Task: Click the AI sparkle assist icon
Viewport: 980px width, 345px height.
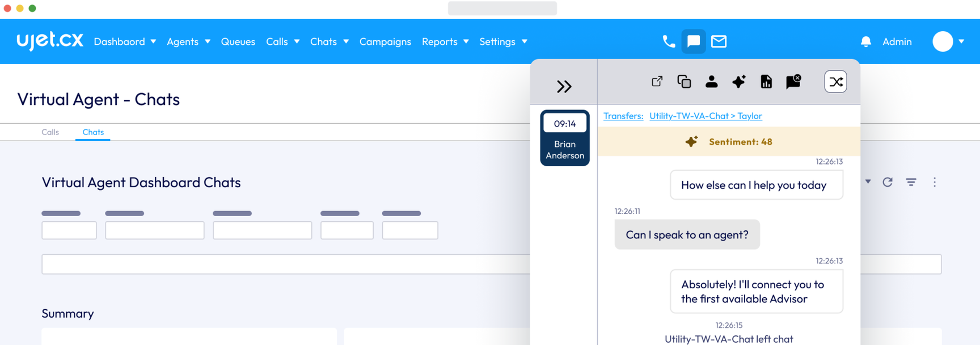Action: point(738,82)
